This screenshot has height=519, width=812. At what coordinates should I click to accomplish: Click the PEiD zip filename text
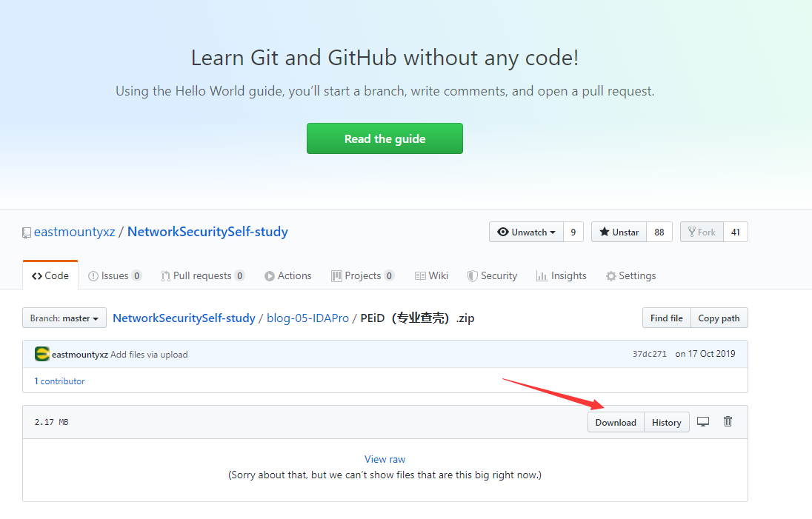click(417, 318)
